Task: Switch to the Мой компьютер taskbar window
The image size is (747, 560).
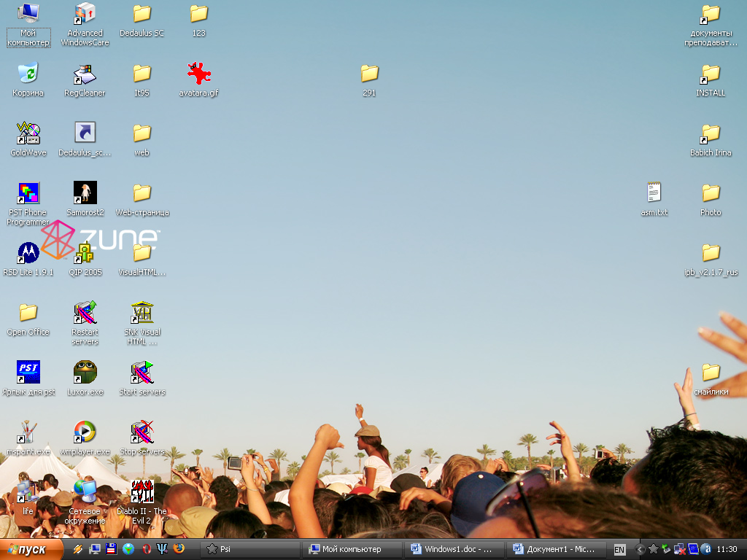Action: (x=352, y=550)
